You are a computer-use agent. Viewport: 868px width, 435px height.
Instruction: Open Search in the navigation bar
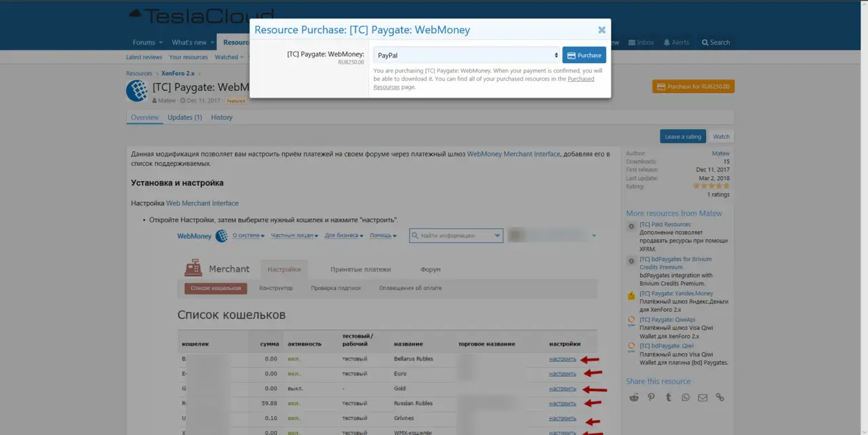[715, 42]
